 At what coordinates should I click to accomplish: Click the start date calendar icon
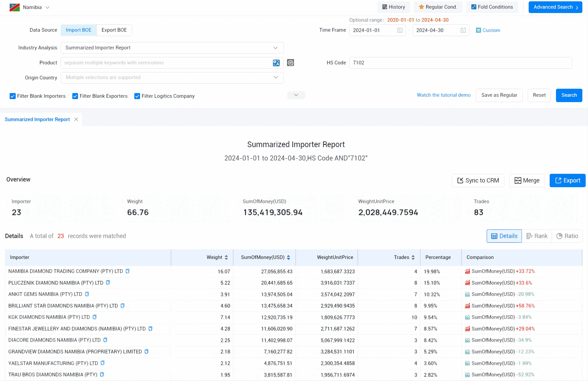click(x=400, y=30)
